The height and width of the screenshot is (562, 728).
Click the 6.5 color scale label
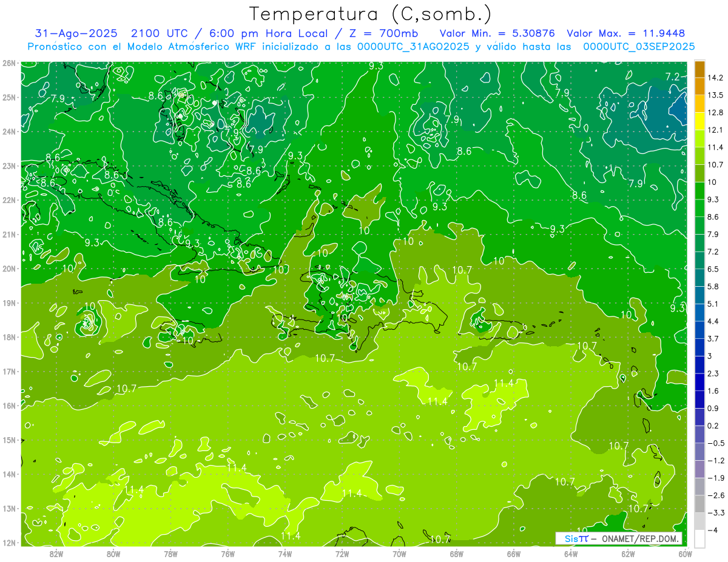click(715, 269)
